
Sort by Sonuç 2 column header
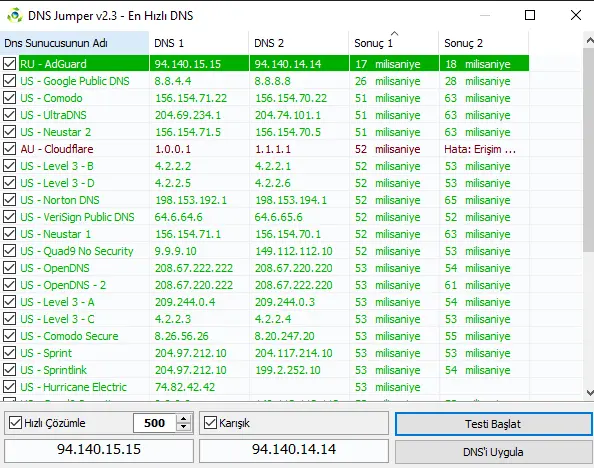point(484,43)
